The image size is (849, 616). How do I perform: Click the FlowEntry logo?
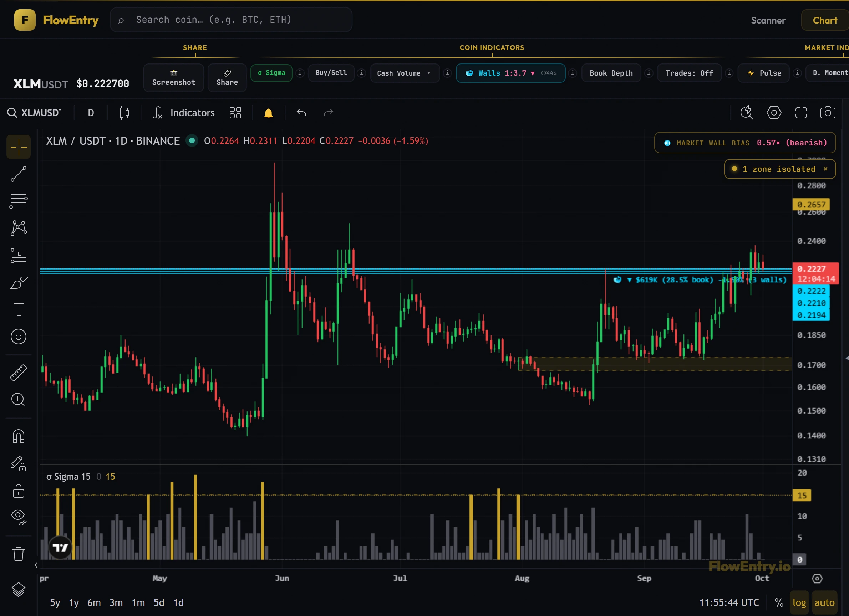(56, 20)
